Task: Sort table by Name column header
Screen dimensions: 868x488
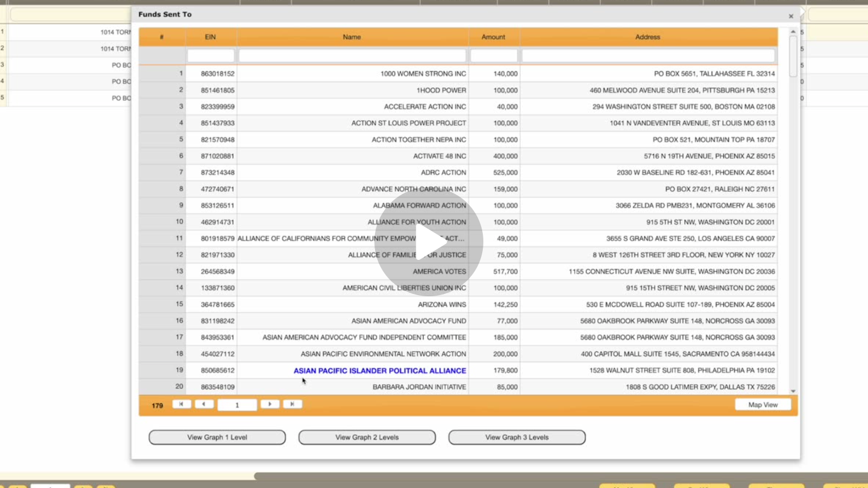Action: (x=352, y=37)
